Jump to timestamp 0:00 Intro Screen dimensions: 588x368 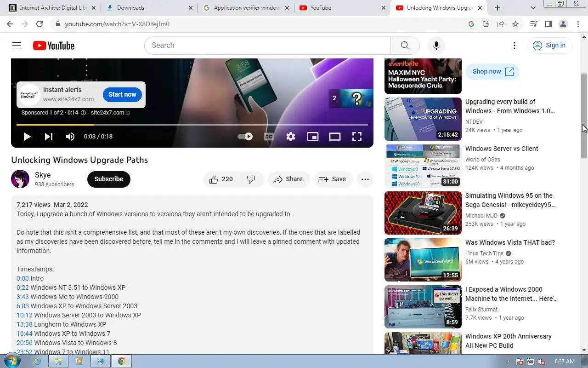(23, 278)
